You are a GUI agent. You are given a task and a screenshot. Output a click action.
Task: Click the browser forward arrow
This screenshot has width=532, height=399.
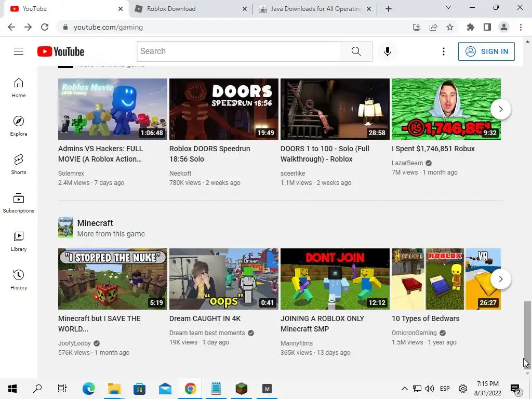(28, 27)
